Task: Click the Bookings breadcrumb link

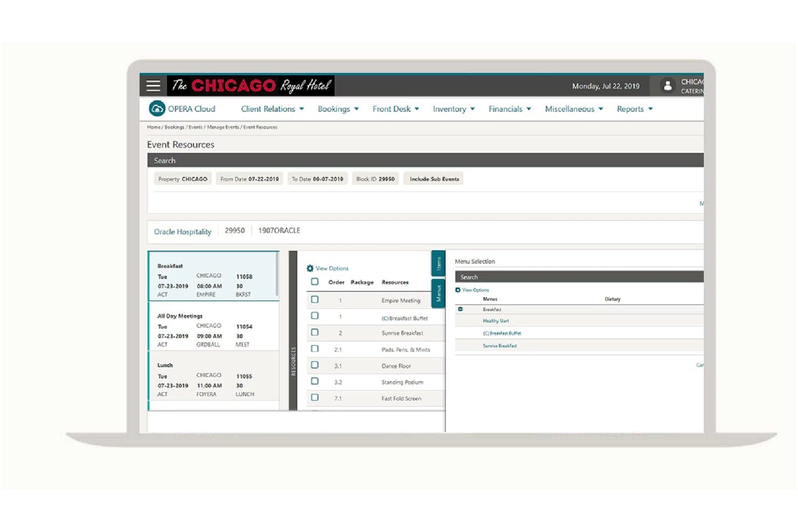Action: click(174, 127)
